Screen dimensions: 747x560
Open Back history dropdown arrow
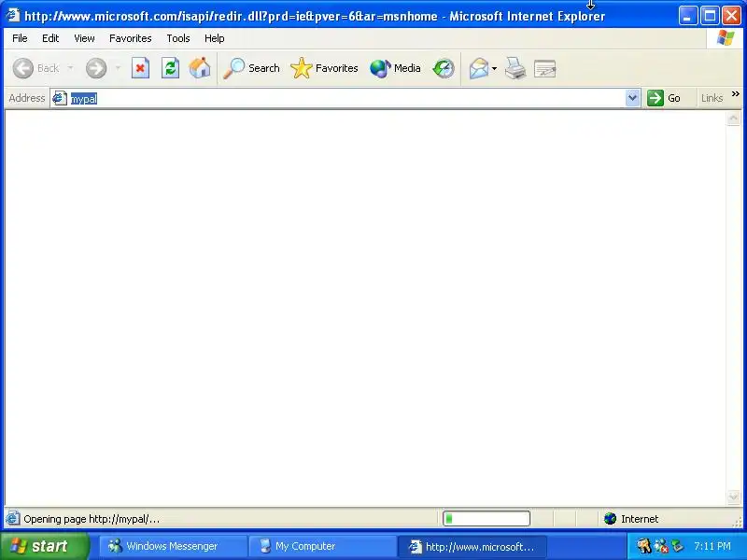[x=71, y=68]
